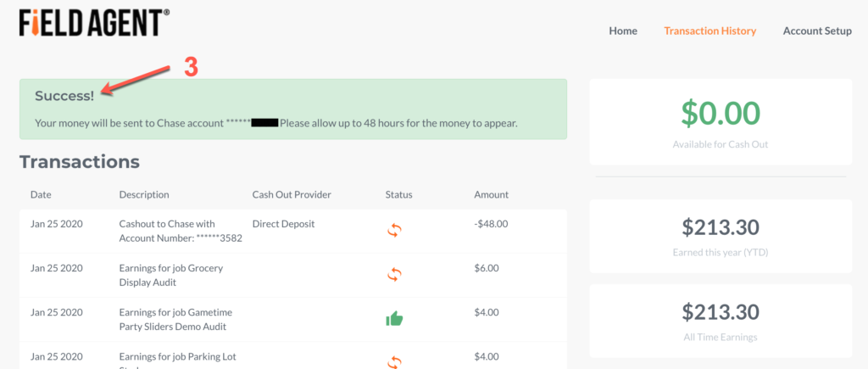The height and width of the screenshot is (369, 868).
Task: Click the $6.00 amount
Action: pos(487,268)
